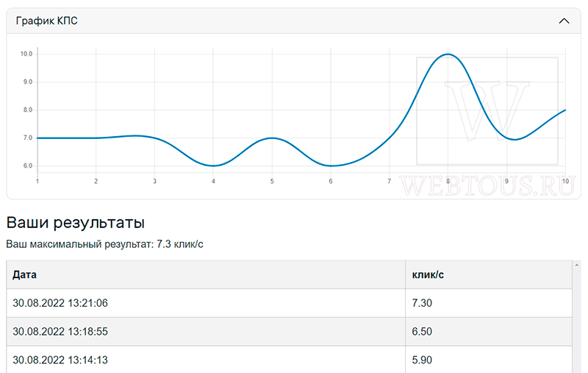Screen dimensions: 588x373
Task: Click the chart point at second 5
Action: click(272, 138)
